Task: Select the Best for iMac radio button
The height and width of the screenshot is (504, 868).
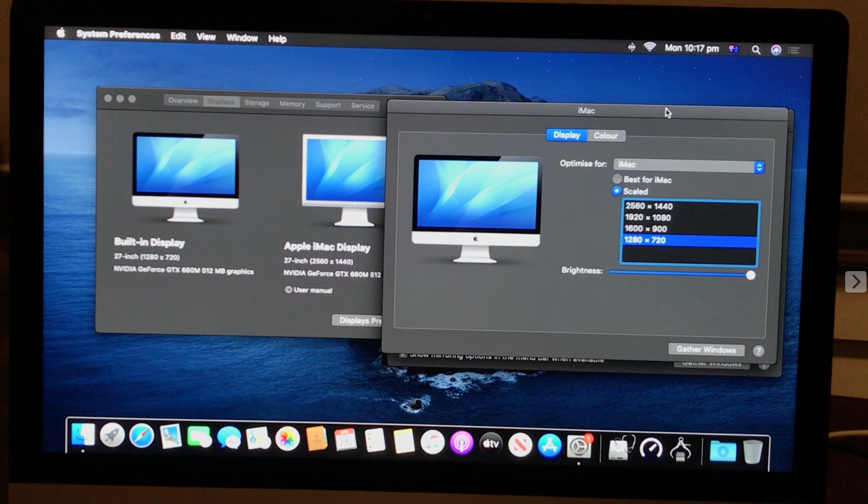Action: click(617, 179)
